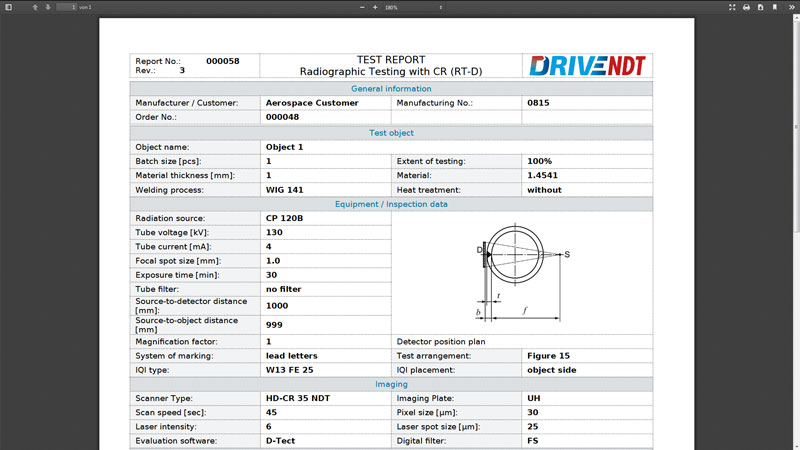Click the Figure 15 test arrangement value
The width and height of the screenshot is (800, 450).
pyautogui.click(x=548, y=355)
